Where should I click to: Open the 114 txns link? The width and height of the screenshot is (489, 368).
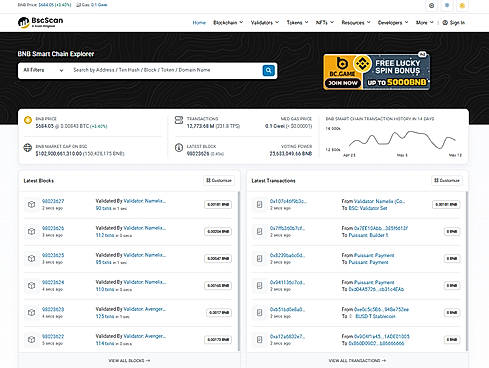click(x=105, y=343)
